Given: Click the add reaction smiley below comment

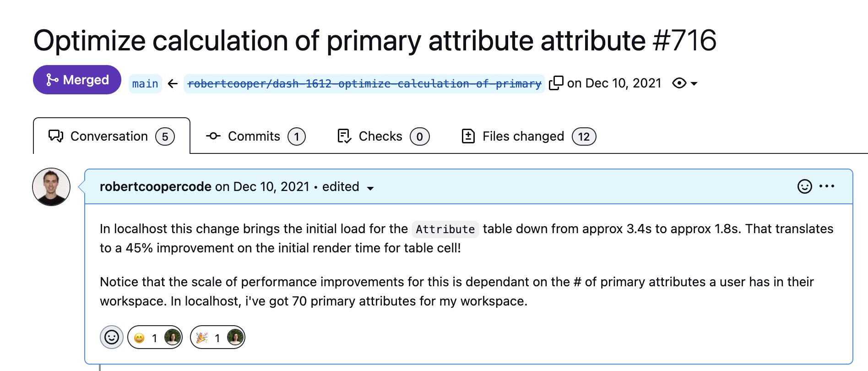Looking at the screenshot, I should pyautogui.click(x=112, y=338).
